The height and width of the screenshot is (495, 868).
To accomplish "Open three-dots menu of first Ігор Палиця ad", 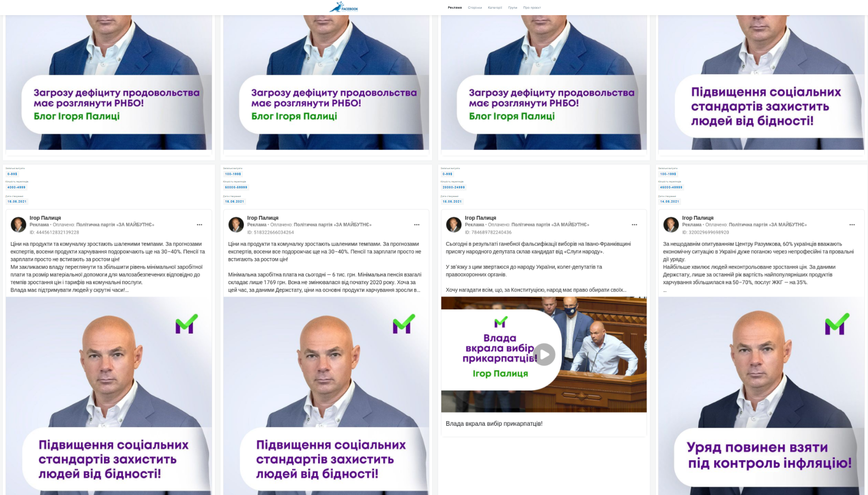I will coord(199,225).
